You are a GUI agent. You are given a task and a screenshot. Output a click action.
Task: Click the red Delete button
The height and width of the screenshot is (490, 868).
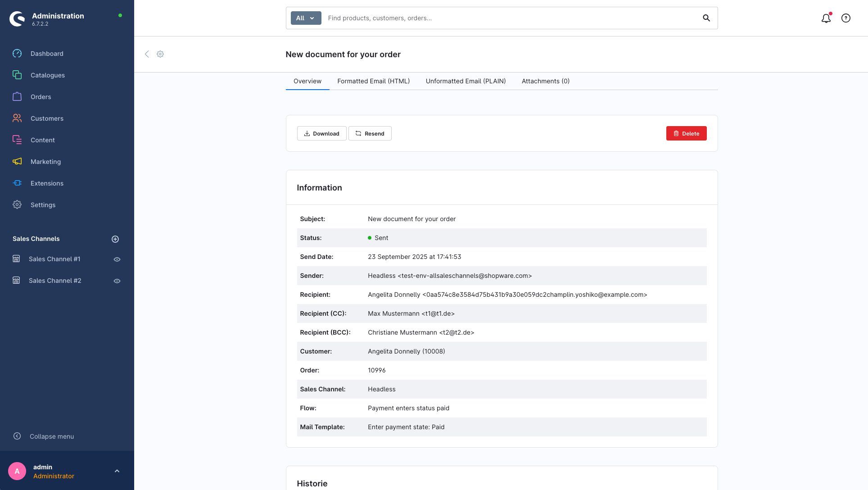pos(686,134)
